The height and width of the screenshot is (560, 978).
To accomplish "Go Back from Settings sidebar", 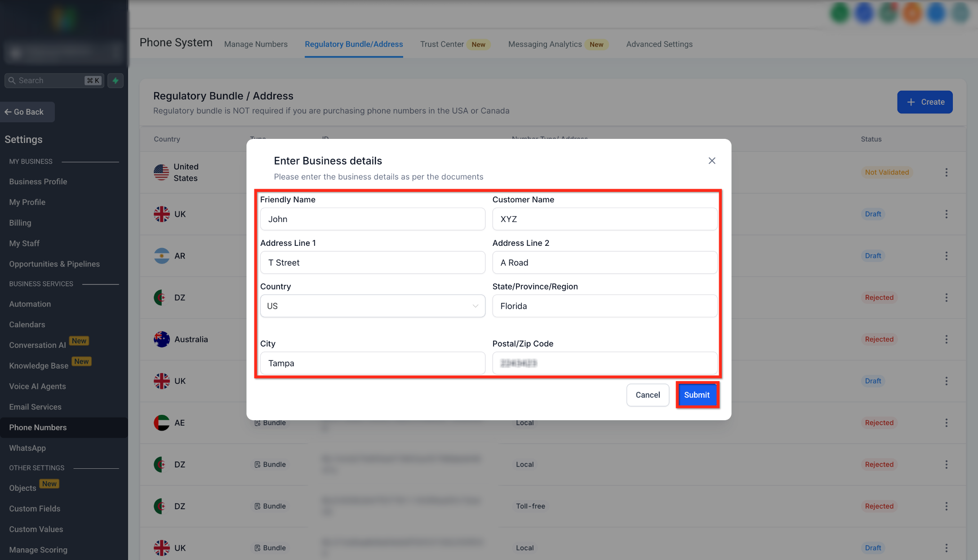I will tap(27, 112).
